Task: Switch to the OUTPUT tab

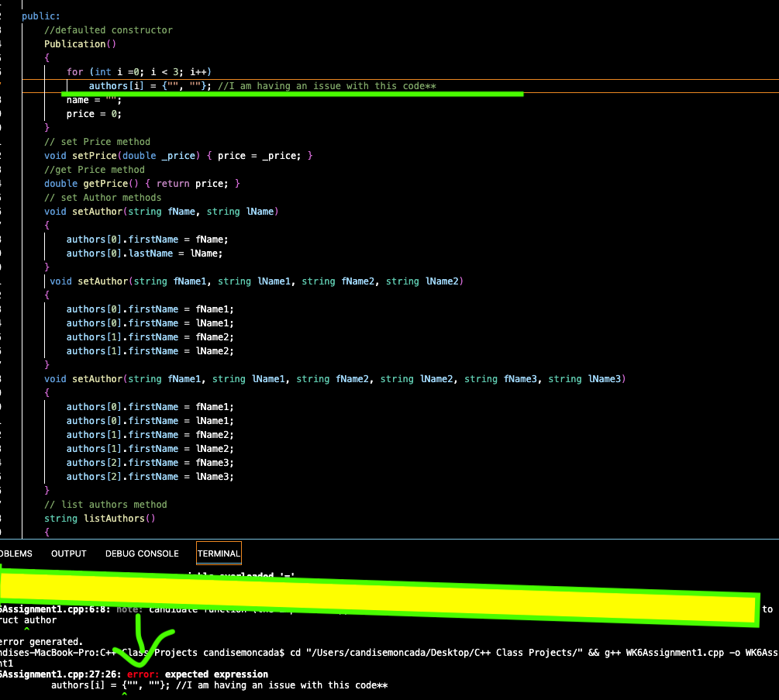Action: click(68, 553)
